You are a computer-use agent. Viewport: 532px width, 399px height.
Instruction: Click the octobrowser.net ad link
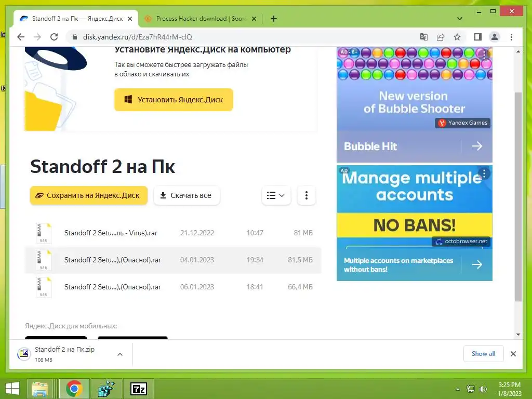point(461,242)
